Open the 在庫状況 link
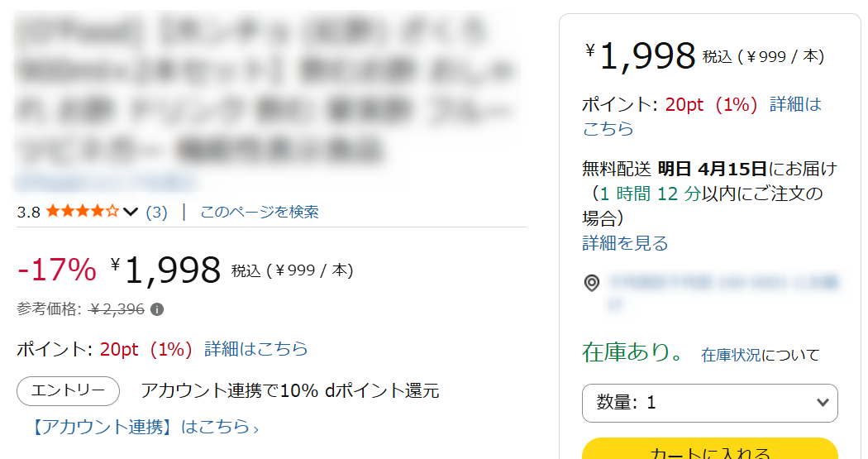 coord(731,356)
